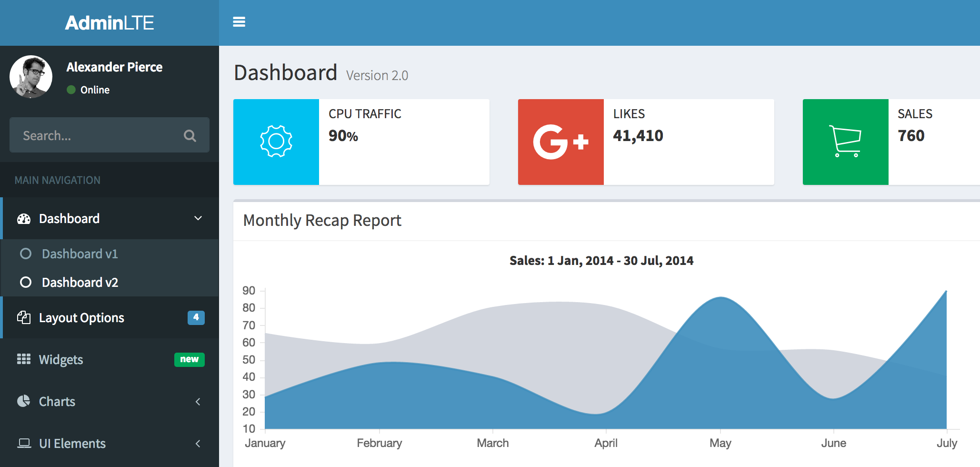Click the March x-axis label
980x467 pixels.
tap(493, 443)
